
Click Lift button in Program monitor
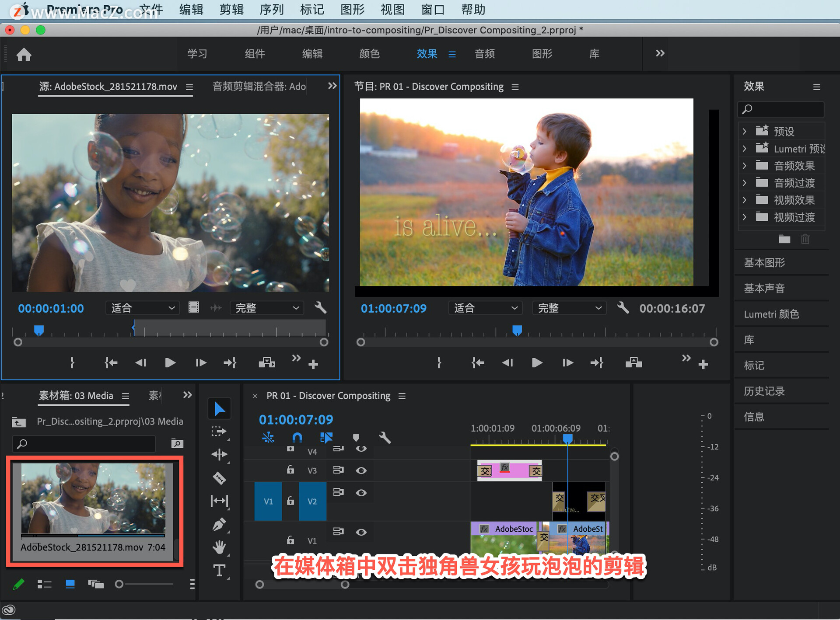point(633,362)
